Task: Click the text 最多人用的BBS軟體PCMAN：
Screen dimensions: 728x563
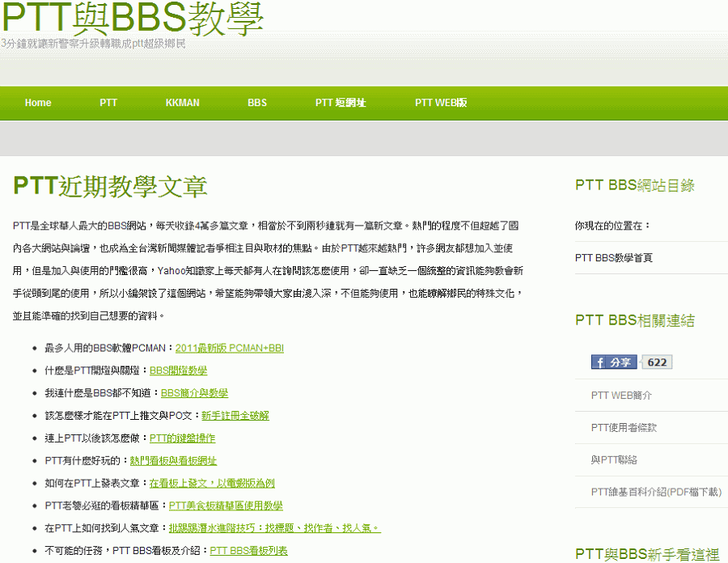Action: coord(109,348)
